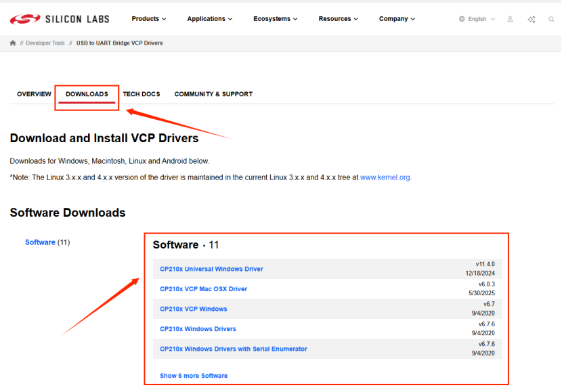Click the AI sparkle assistant icon
The width and height of the screenshot is (562, 392).
coord(531,19)
